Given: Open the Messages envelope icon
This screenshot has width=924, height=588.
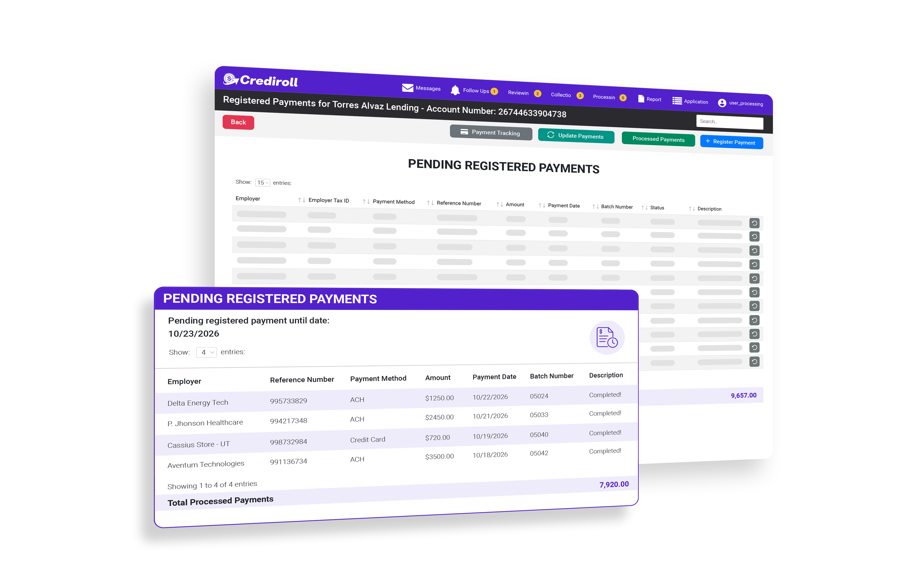Looking at the screenshot, I should 407,88.
